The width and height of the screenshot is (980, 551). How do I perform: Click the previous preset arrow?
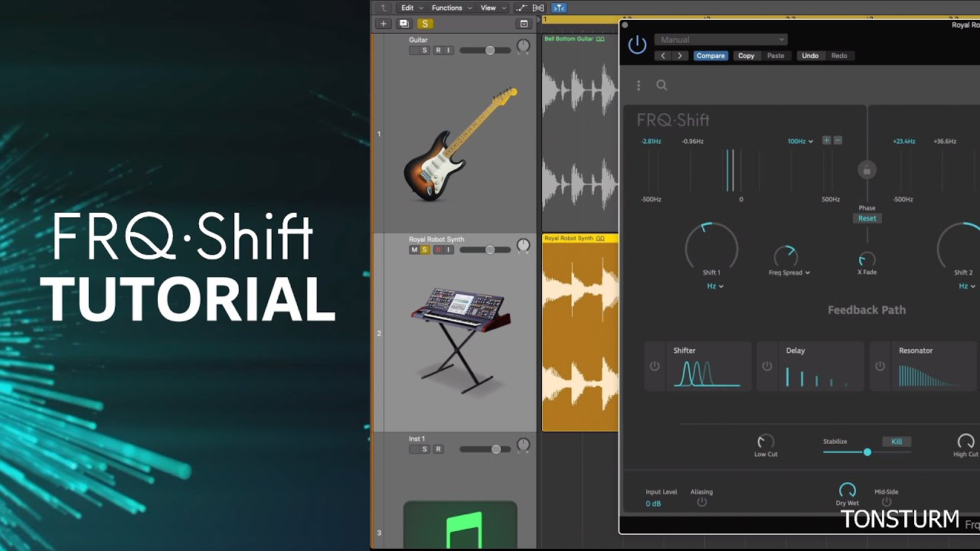click(663, 56)
